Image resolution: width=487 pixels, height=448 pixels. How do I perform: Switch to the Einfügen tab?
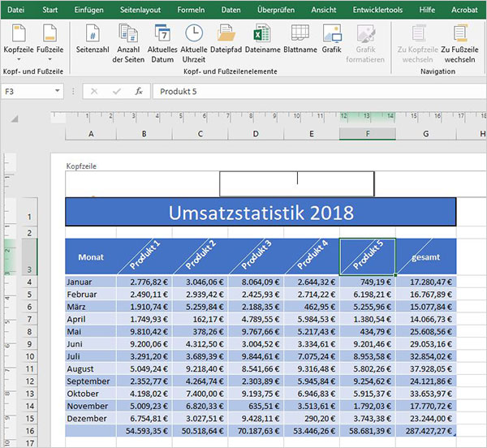[x=88, y=10]
